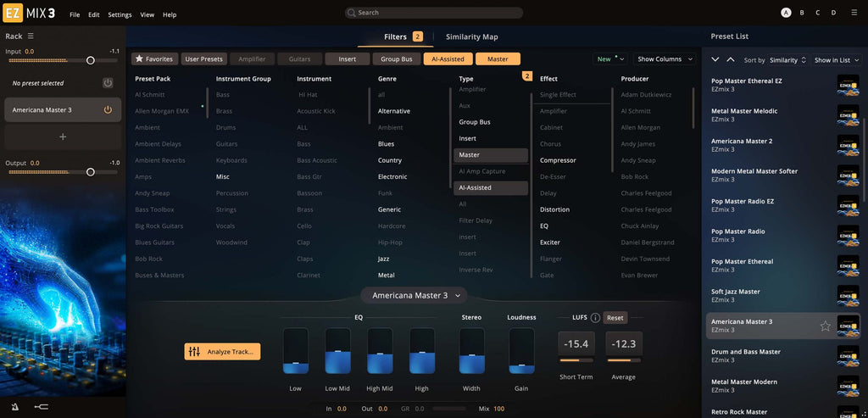Click the Mix value 100
The image size is (868, 418).
pyautogui.click(x=498, y=409)
